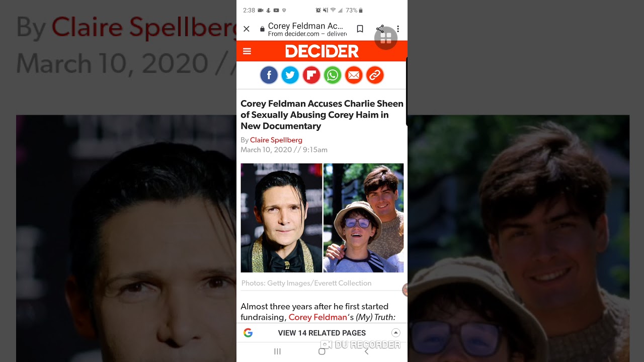
Task: Share article on Flipboard
Action: pyautogui.click(x=311, y=75)
